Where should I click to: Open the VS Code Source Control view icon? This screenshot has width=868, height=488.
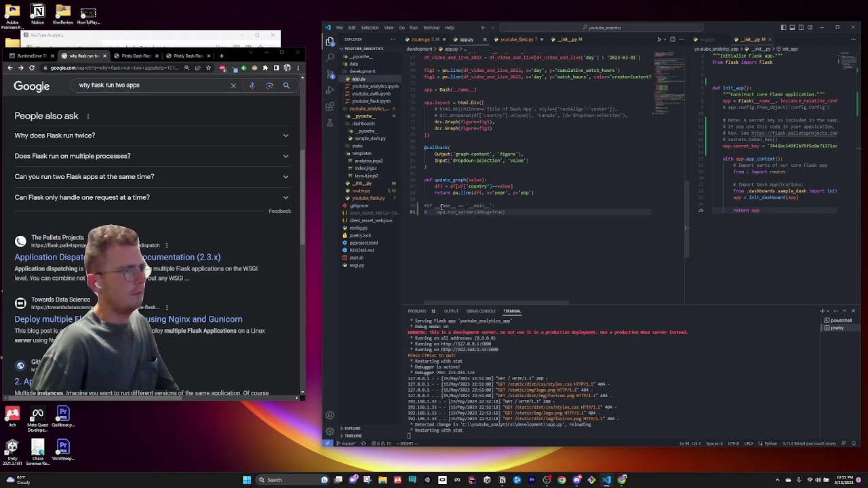coord(330,74)
